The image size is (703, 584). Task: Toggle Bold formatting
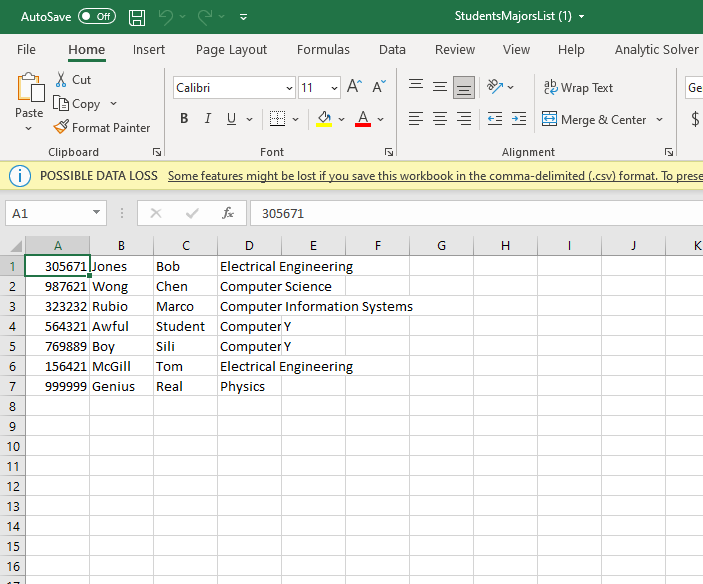point(184,118)
